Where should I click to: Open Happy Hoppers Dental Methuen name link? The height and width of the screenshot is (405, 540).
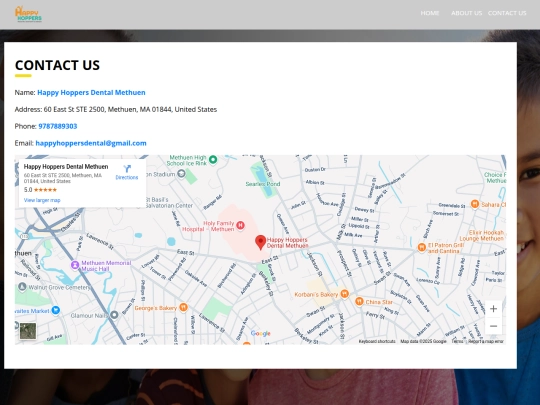[91, 92]
